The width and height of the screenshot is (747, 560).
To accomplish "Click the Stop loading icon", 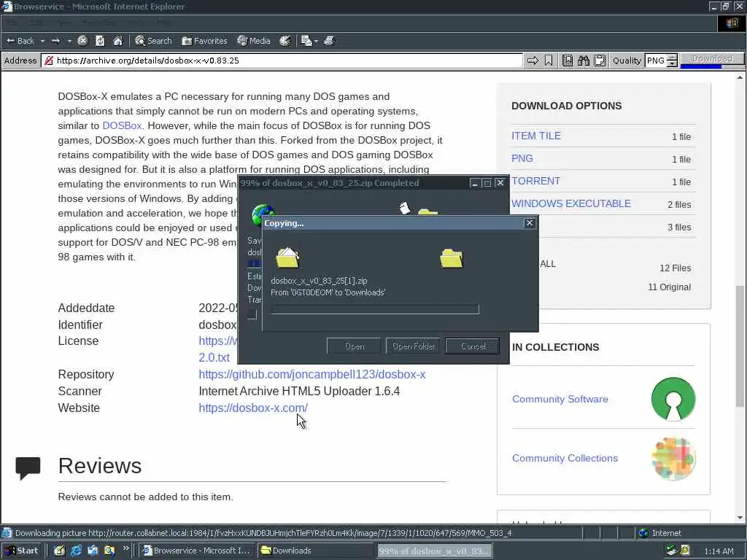I will [x=82, y=41].
